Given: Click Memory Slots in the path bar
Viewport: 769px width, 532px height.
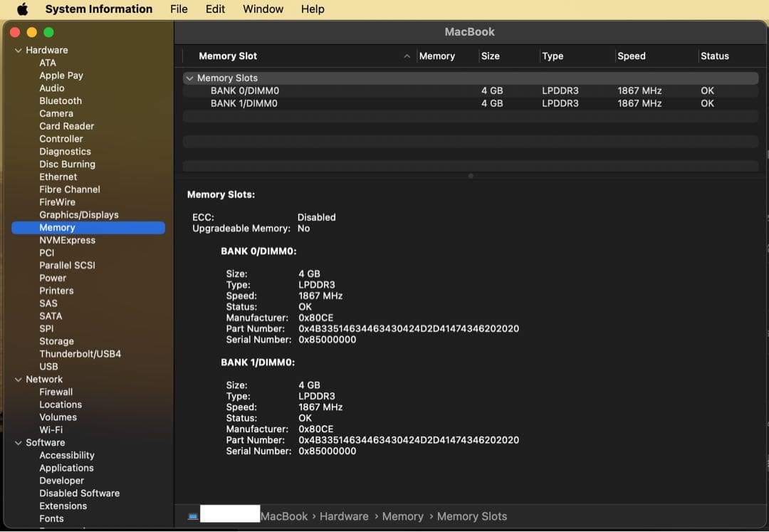Looking at the screenshot, I should pos(472,516).
